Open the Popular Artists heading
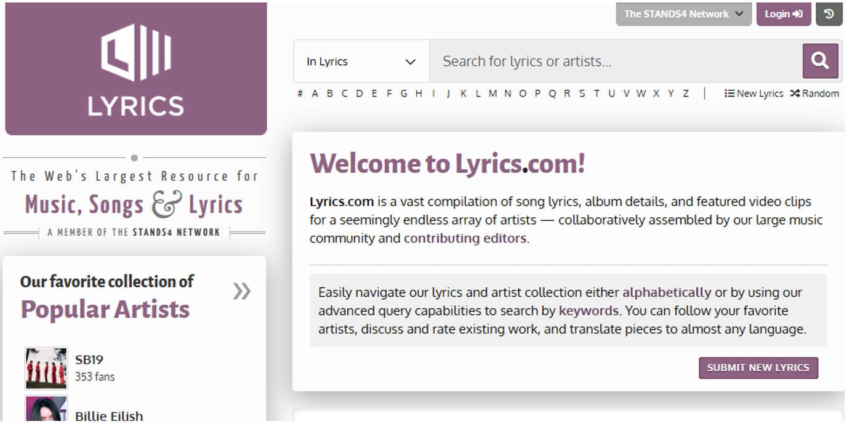 tap(105, 309)
